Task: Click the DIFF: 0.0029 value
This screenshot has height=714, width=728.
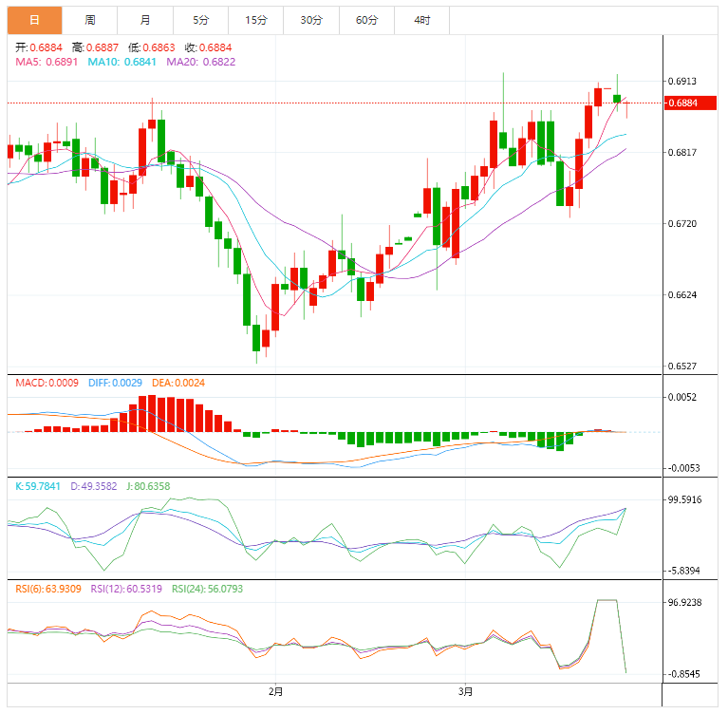Action: click(115, 383)
